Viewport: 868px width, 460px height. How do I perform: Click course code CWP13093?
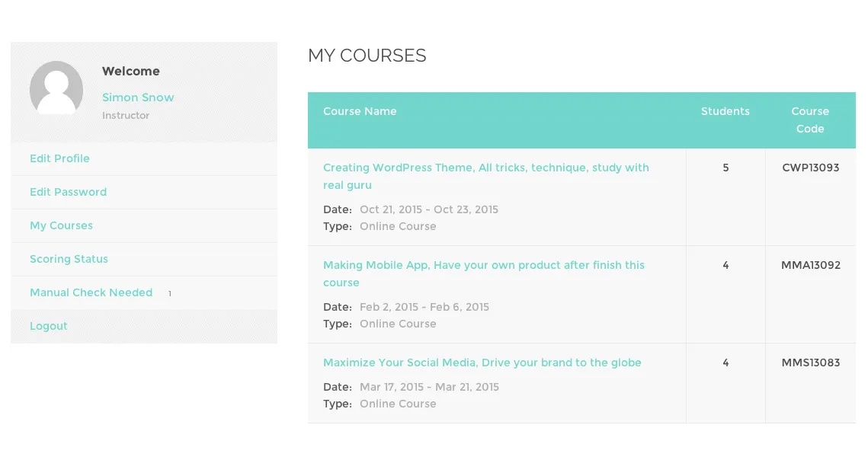[810, 168]
